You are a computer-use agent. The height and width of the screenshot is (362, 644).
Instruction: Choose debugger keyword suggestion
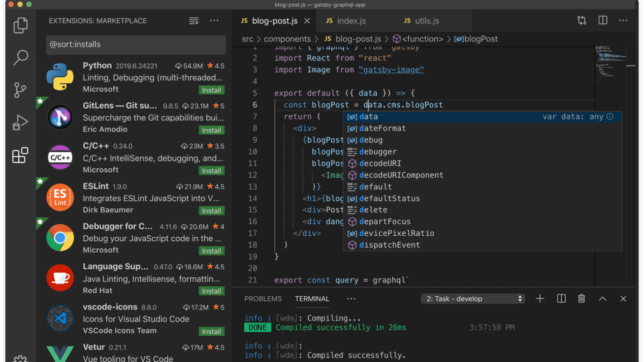483,151
